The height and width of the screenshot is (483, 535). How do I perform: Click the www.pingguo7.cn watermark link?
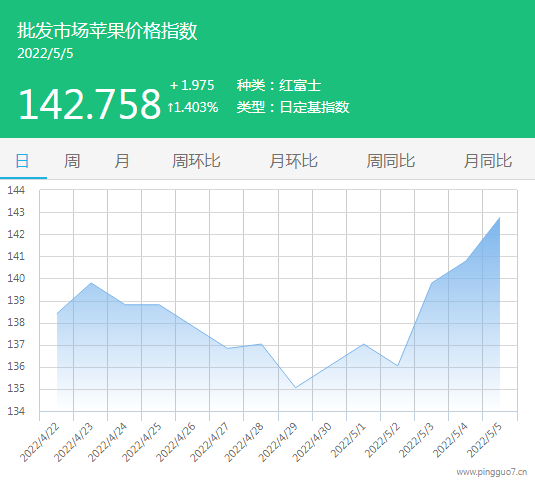492,472
